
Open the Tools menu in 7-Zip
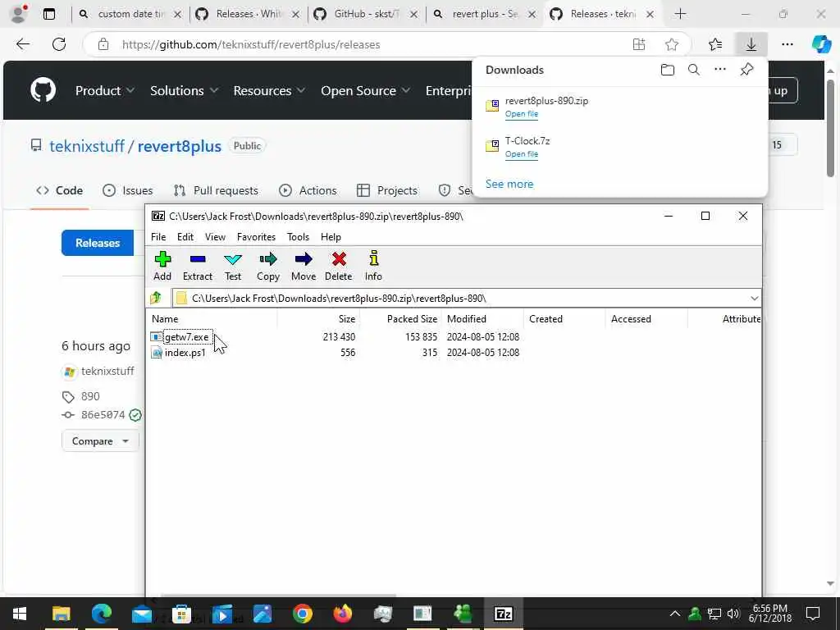(x=298, y=237)
